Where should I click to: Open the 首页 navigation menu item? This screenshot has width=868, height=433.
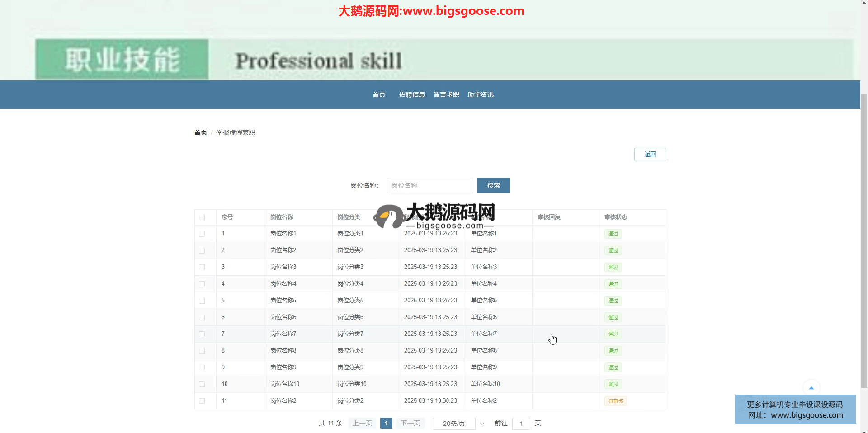pyautogui.click(x=379, y=94)
